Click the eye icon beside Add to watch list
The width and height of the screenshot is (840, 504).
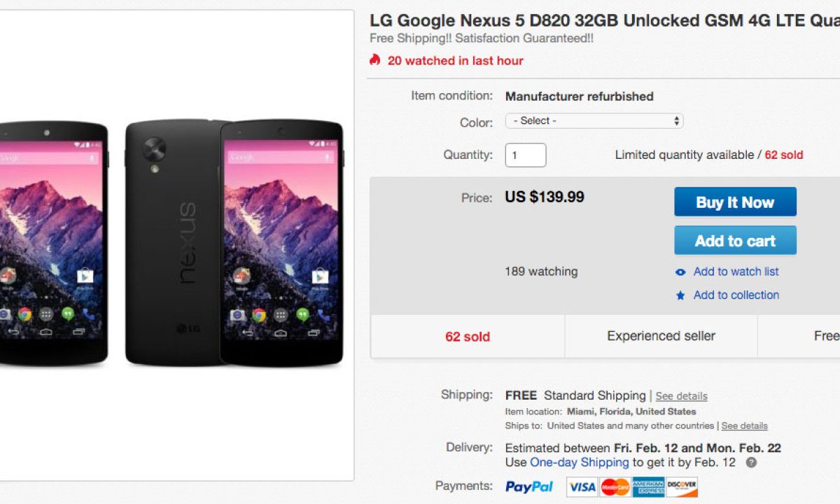point(680,272)
